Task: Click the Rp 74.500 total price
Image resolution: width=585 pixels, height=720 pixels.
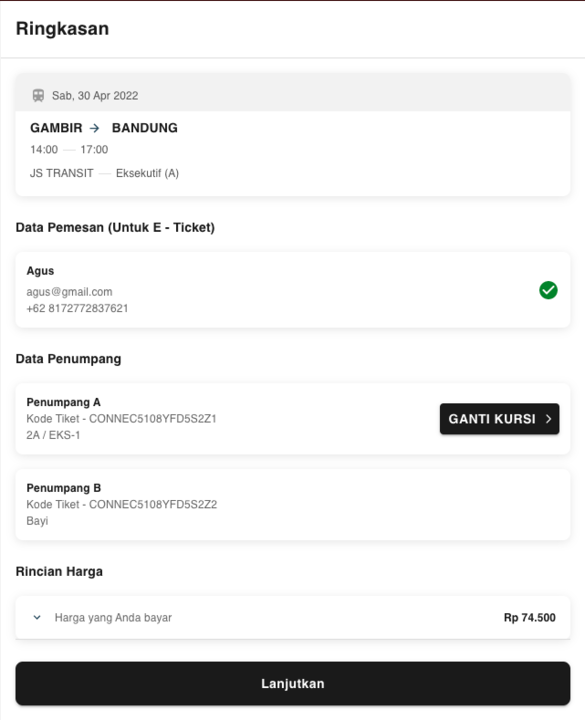Action: coord(529,618)
